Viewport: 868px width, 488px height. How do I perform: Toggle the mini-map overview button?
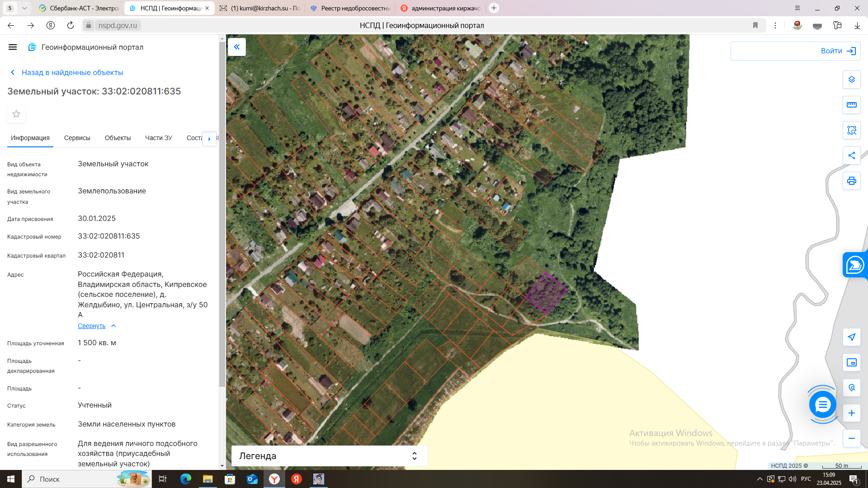[x=851, y=362]
